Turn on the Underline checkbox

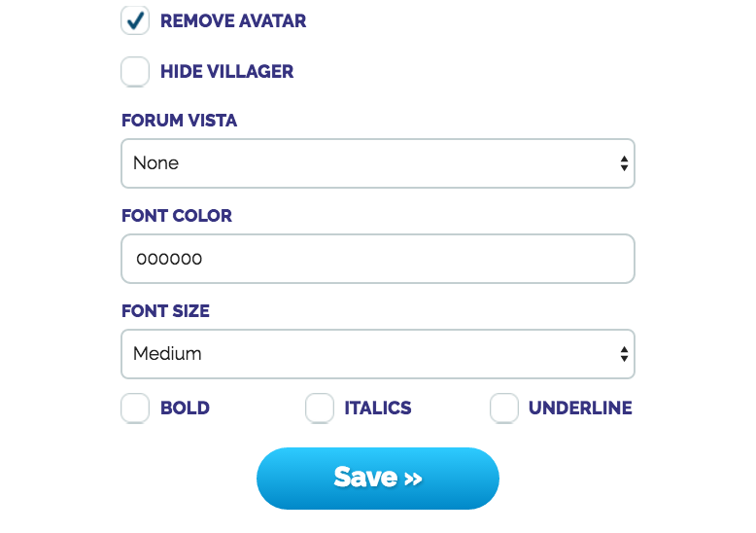point(504,409)
